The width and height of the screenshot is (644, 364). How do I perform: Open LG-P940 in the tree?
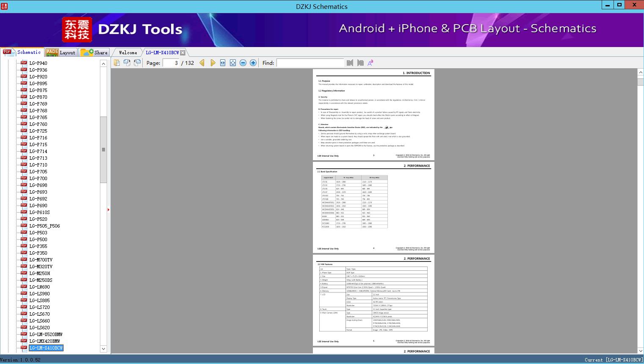point(38,63)
